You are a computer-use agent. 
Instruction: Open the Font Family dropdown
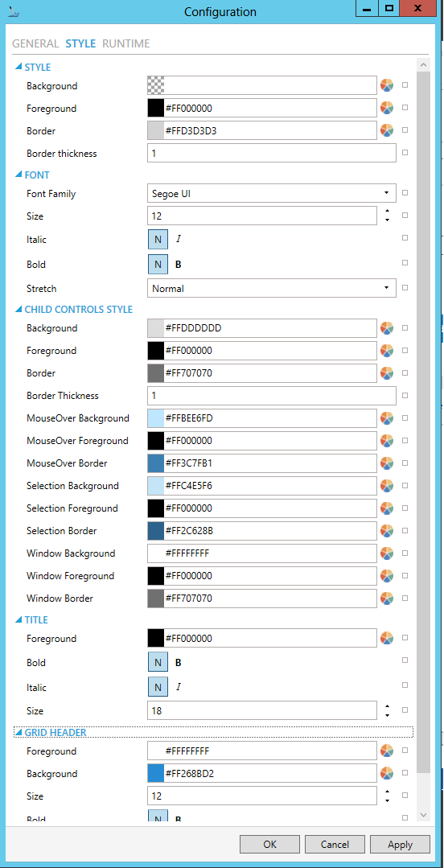coord(272,194)
